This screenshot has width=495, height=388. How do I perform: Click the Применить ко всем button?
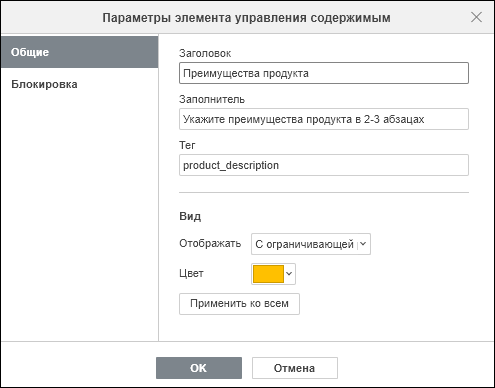click(239, 304)
